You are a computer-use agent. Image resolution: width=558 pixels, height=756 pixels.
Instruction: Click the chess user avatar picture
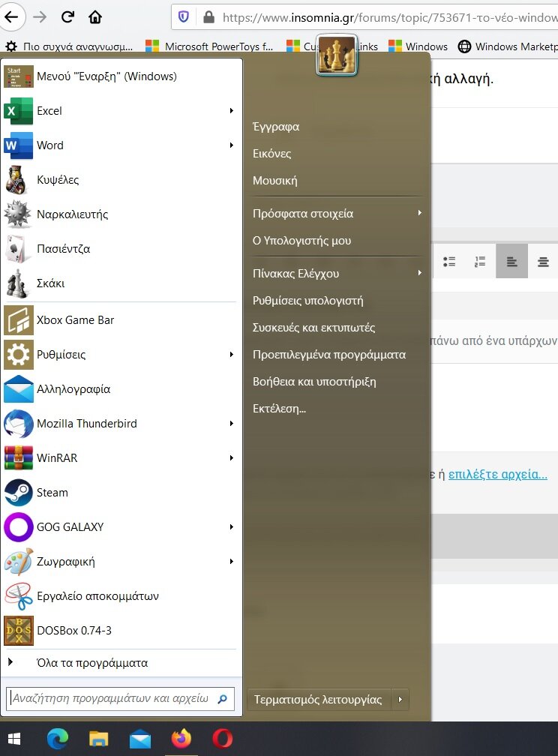pyautogui.click(x=337, y=55)
